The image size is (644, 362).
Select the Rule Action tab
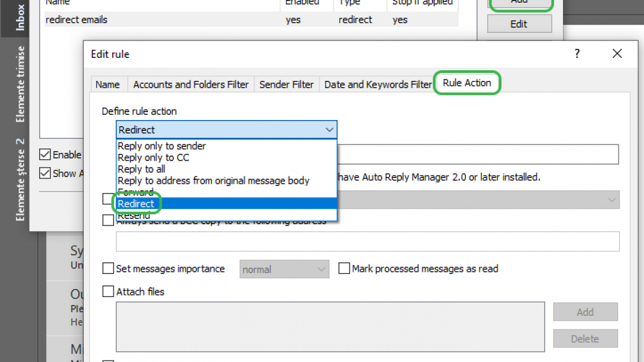click(x=467, y=83)
